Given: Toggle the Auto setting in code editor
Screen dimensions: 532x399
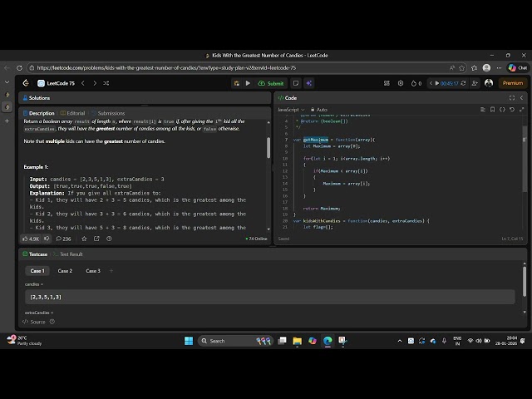Looking at the screenshot, I should (x=319, y=110).
